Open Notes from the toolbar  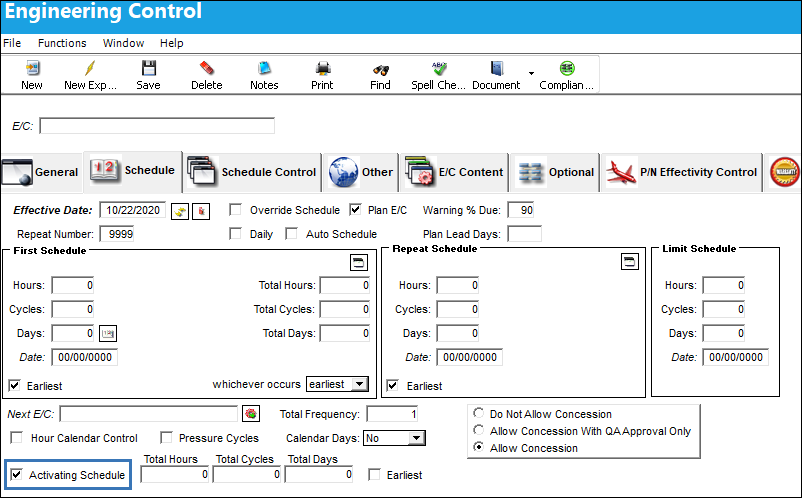(264, 69)
